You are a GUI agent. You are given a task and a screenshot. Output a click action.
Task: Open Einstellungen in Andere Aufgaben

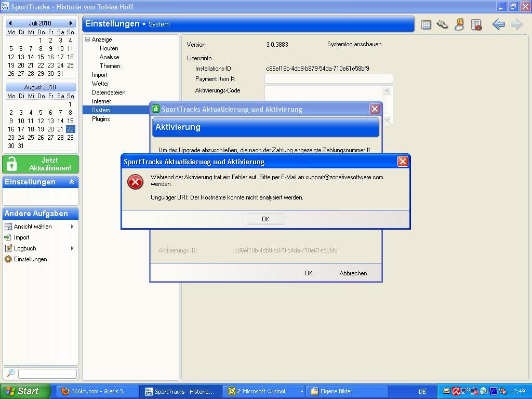(31, 259)
